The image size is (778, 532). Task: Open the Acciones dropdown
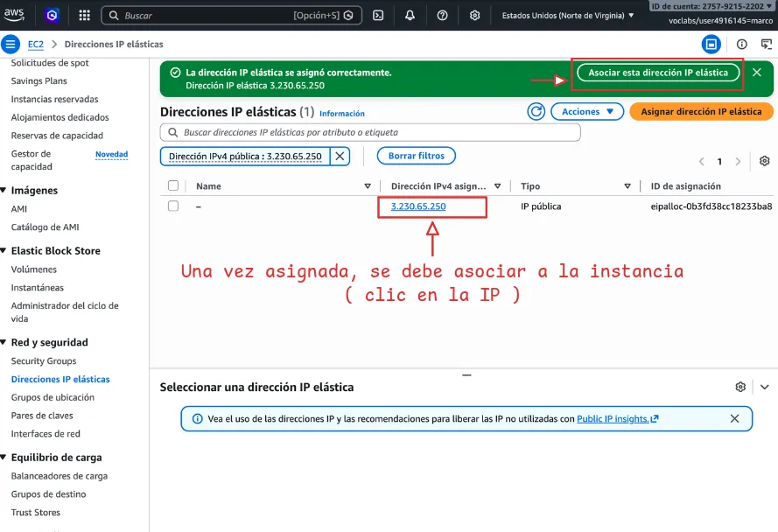tap(587, 112)
